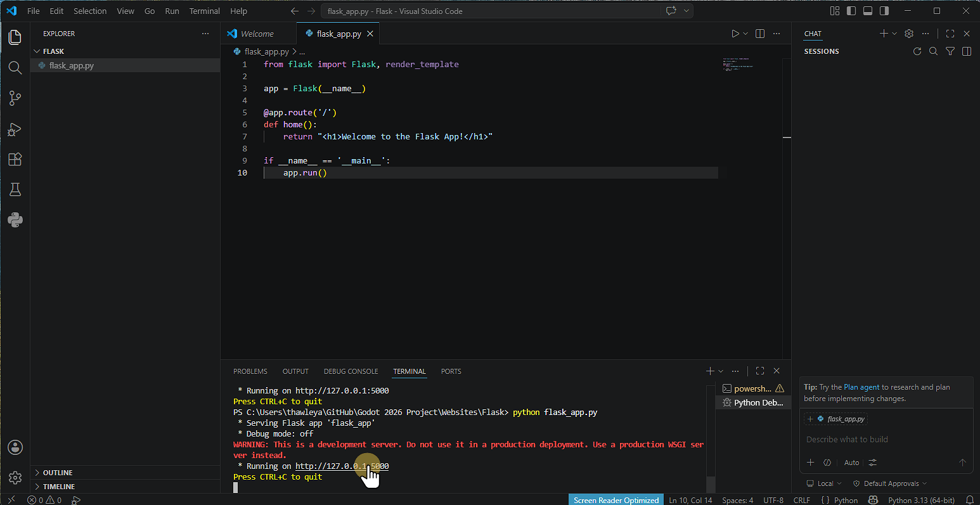
Task: Select the Python Debug terminal in the list
Action: 753,402
